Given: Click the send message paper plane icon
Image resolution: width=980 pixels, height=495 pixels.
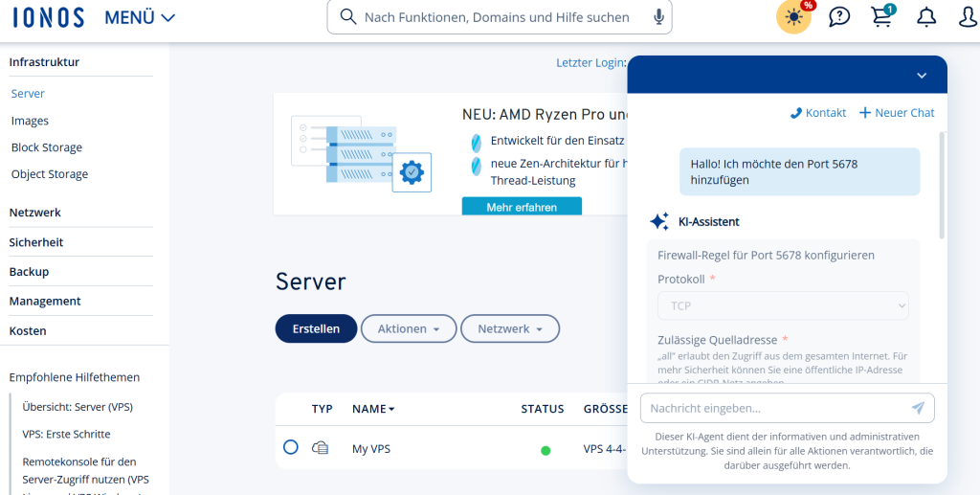Looking at the screenshot, I should point(918,408).
